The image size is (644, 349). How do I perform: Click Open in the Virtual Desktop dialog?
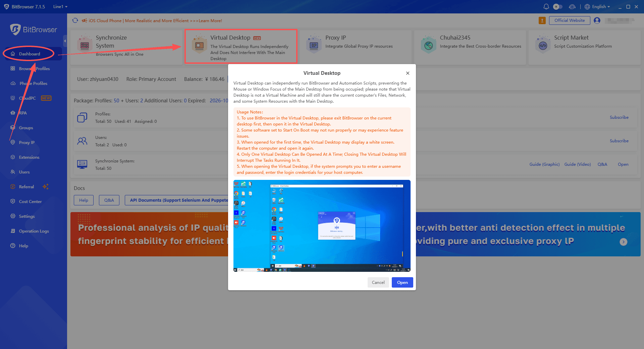[x=402, y=282]
